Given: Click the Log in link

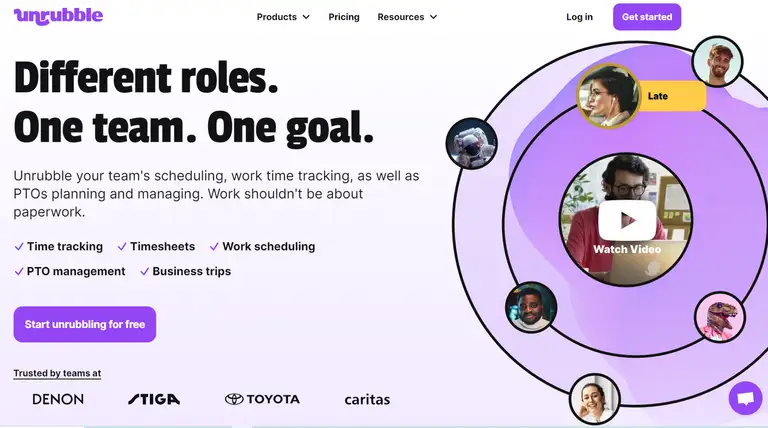Looking at the screenshot, I should click(579, 17).
